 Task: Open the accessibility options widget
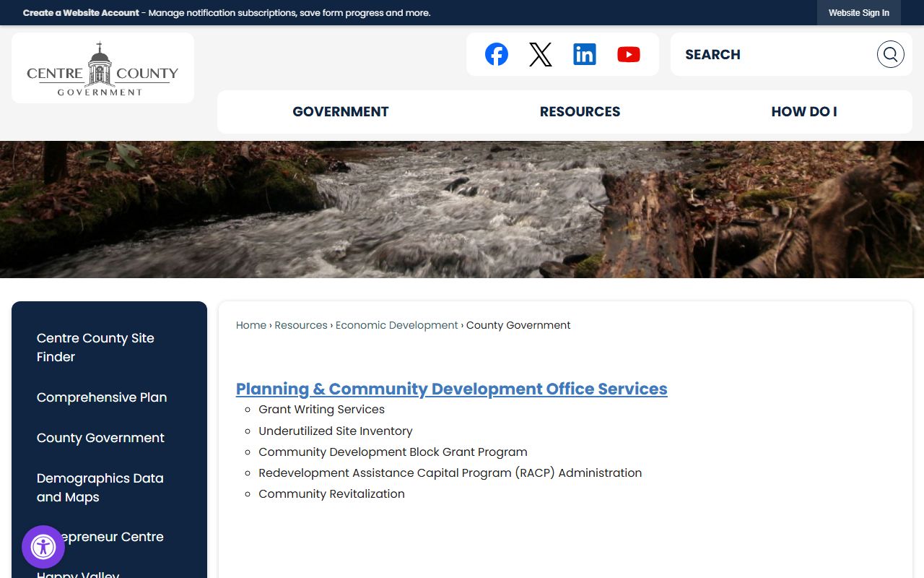click(43, 547)
